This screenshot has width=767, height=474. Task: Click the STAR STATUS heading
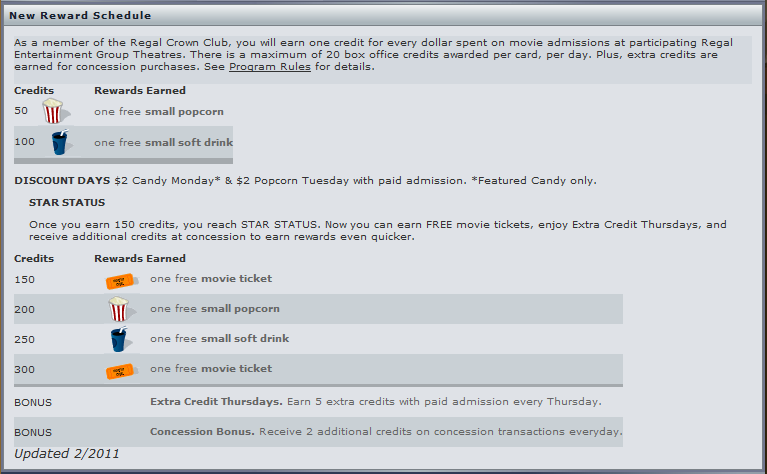tap(67, 203)
